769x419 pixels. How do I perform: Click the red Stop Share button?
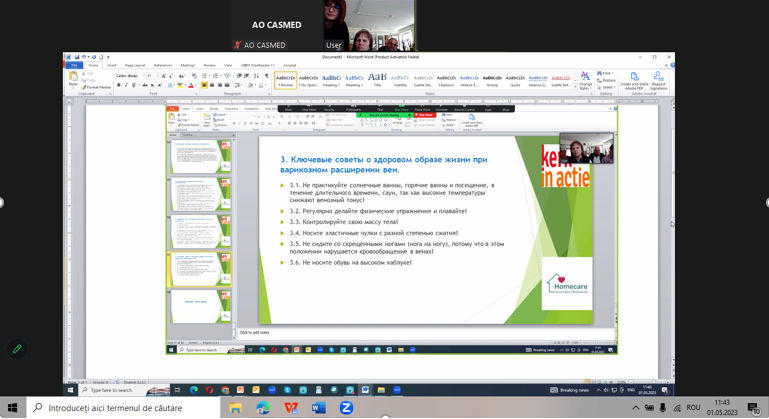pos(423,115)
